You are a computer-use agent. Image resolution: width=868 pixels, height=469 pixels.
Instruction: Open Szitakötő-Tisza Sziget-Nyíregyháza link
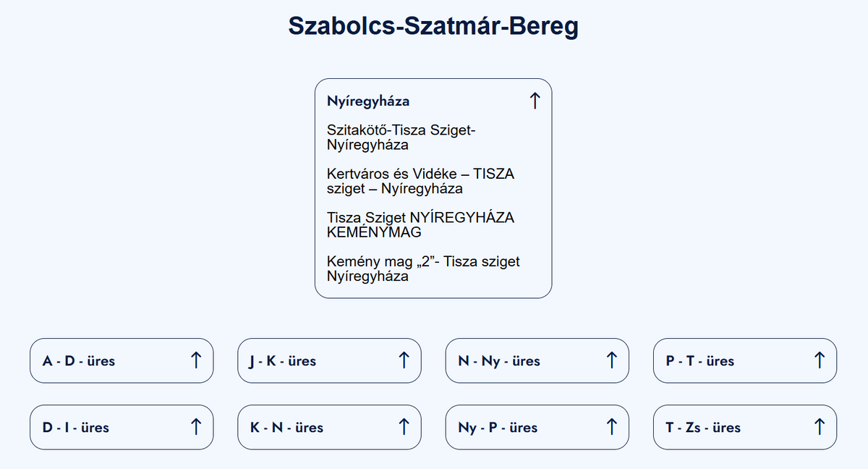[x=401, y=138]
